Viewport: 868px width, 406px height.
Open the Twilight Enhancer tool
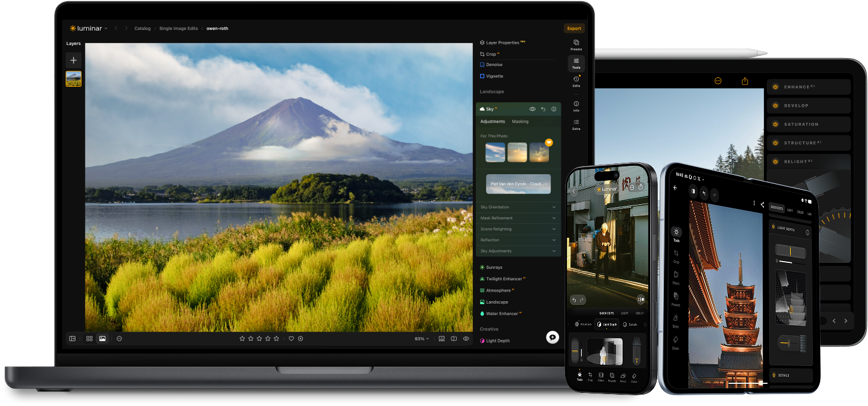click(x=503, y=279)
